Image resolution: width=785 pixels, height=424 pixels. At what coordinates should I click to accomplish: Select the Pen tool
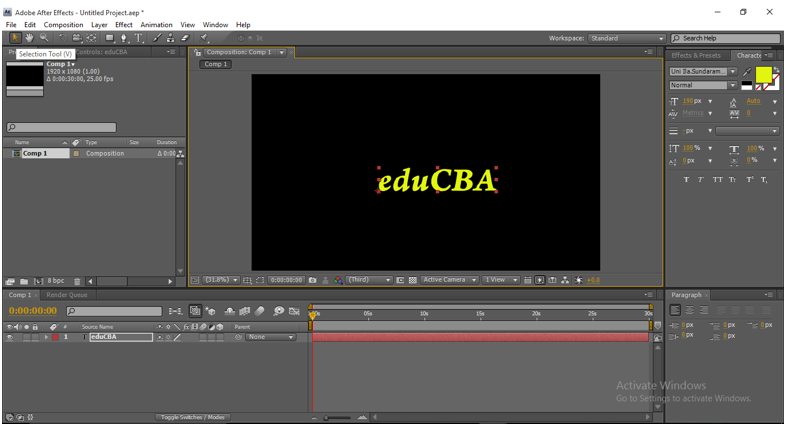click(124, 38)
